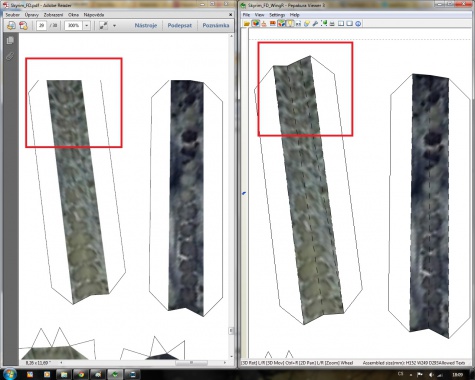Open the file explorer folder taskbar icon
The width and height of the screenshot is (475, 380).
pos(64,374)
